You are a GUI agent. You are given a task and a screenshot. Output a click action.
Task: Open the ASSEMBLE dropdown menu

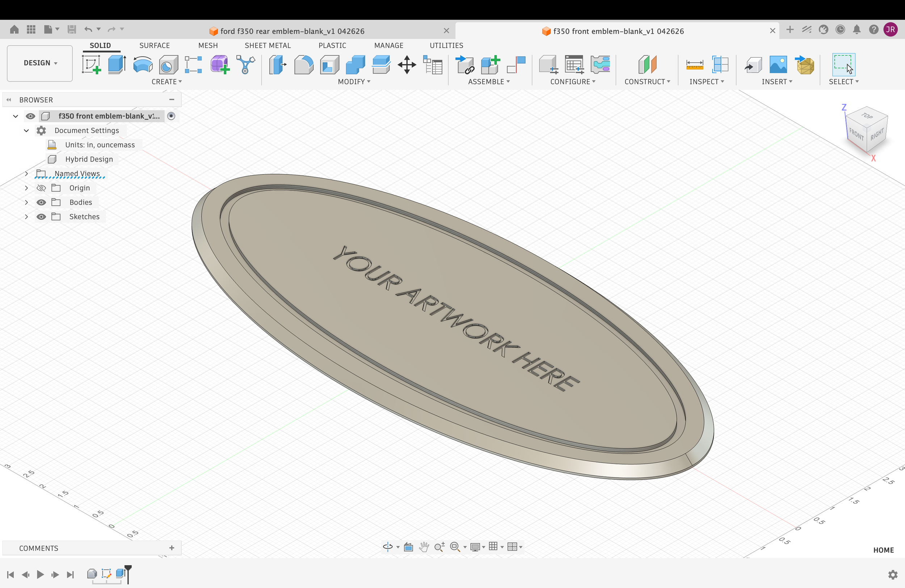coord(489,82)
